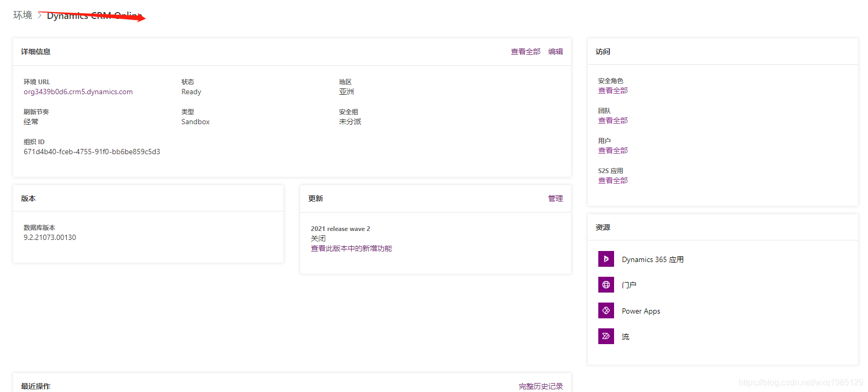Click the 数据库版本 label
Viewport: 868px width, 392px height.
pos(39,228)
